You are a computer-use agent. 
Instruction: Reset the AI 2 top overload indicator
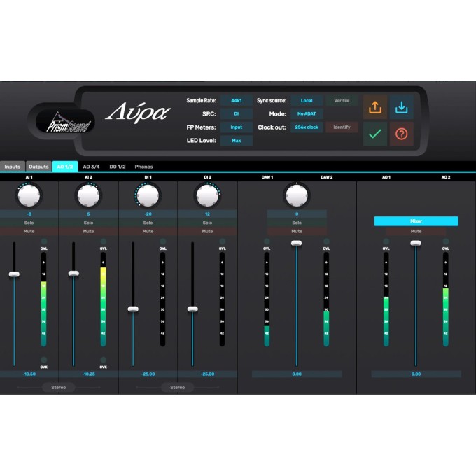pyautogui.click(x=103, y=241)
